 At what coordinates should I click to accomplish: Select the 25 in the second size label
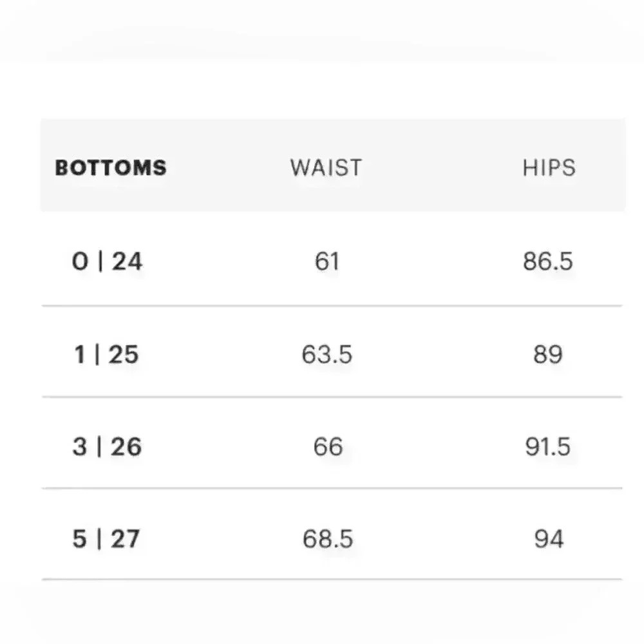123,354
